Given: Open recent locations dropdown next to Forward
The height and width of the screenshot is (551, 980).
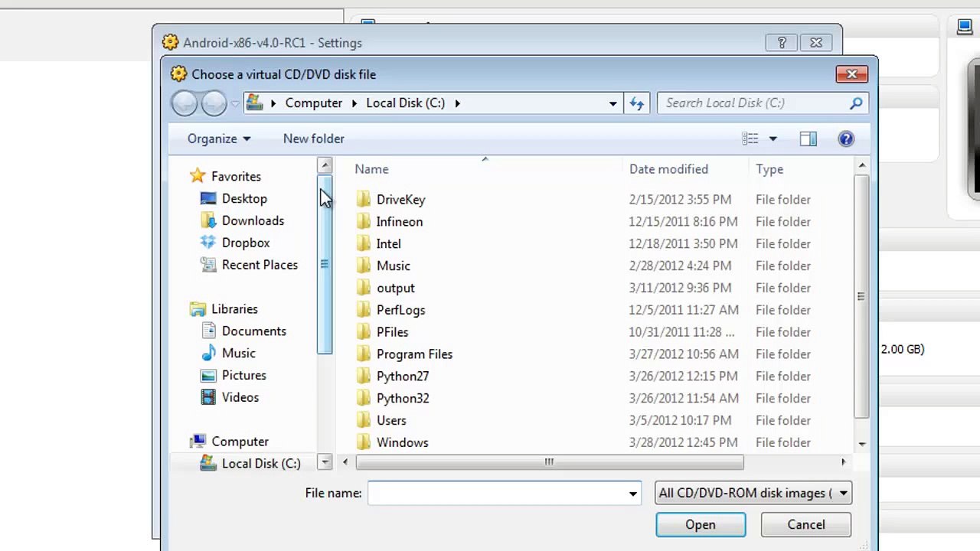Looking at the screenshot, I should [x=235, y=103].
